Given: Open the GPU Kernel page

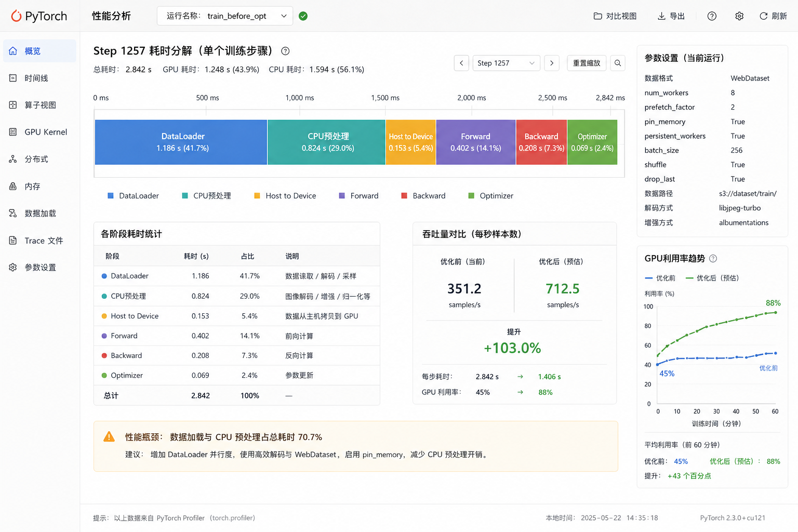Looking at the screenshot, I should tap(39, 132).
